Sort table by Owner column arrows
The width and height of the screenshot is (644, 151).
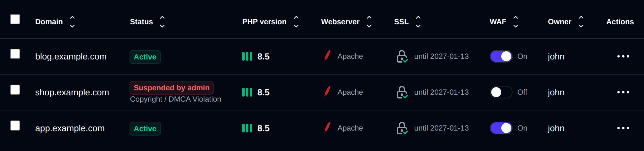point(581,22)
